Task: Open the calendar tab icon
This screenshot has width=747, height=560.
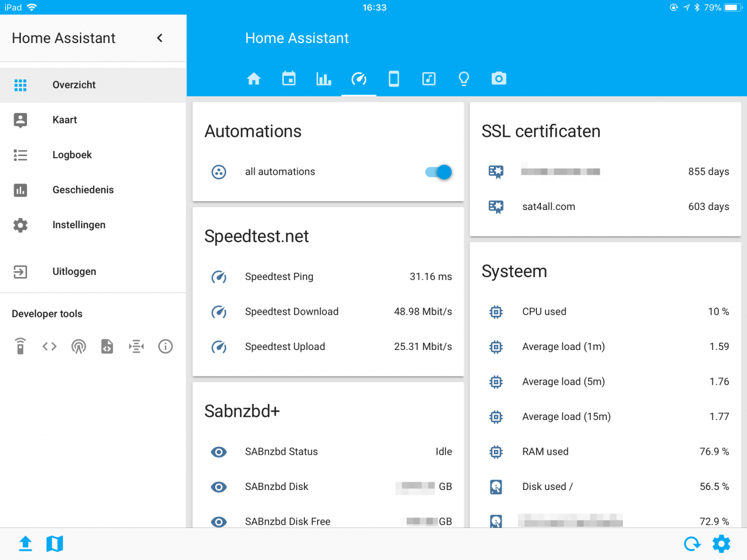Action: [x=289, y=79]
